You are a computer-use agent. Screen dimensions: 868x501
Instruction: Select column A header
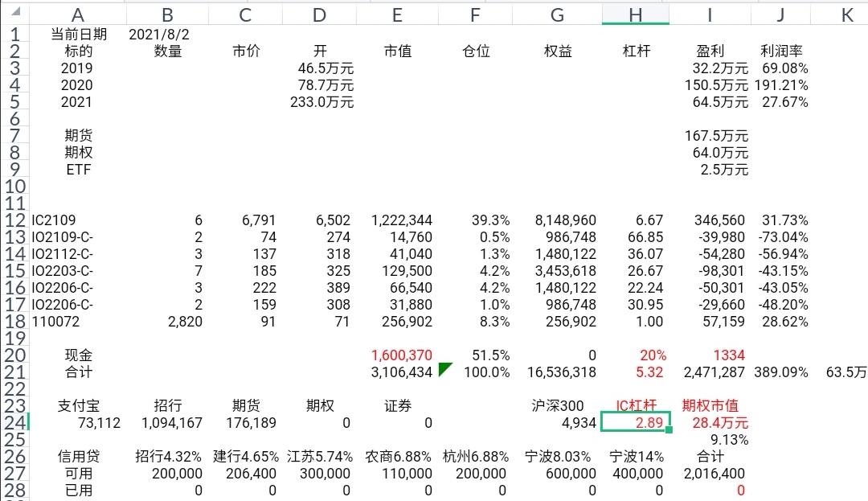(77, 15)
